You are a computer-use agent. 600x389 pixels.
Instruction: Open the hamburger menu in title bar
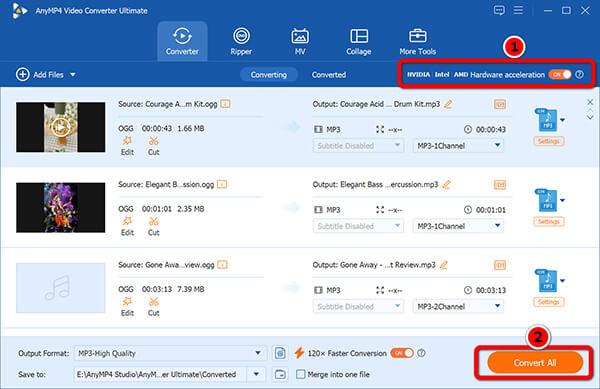click(518, 10)
